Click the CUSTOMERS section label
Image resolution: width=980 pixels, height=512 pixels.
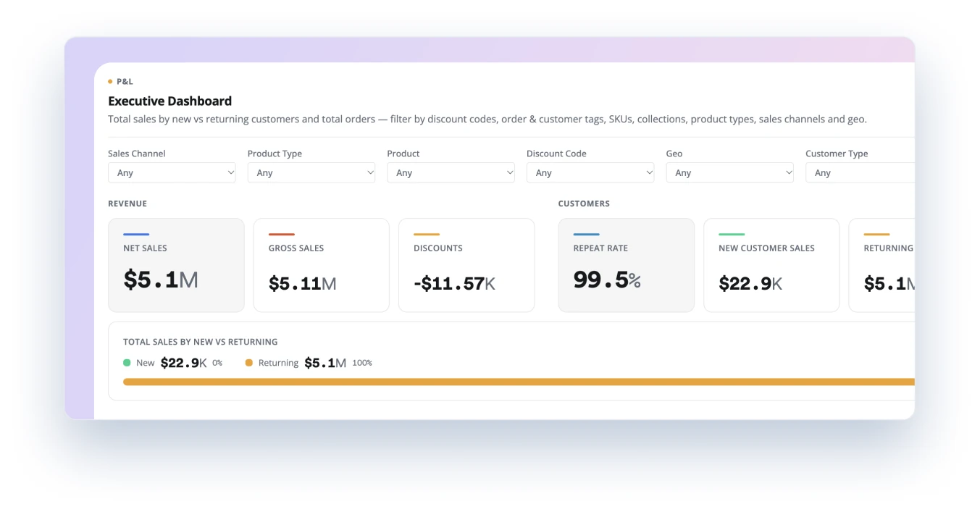pyautogui.click(x=584, y=203)
